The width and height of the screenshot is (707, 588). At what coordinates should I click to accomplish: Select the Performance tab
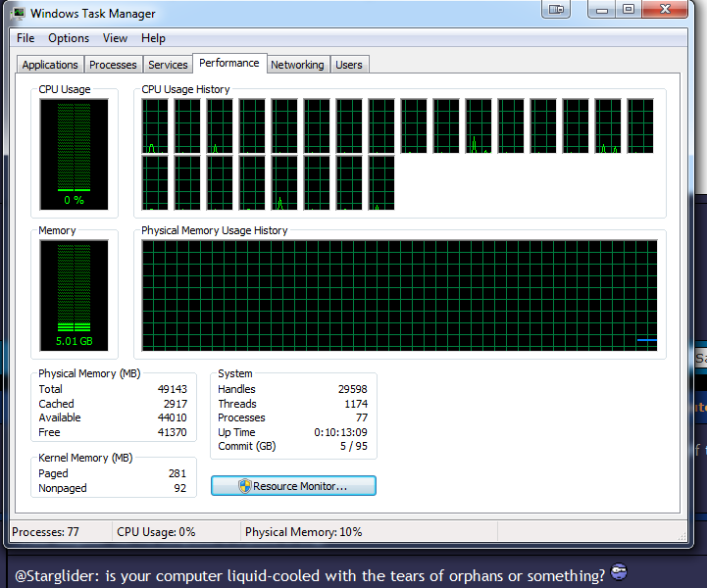[x=229, y=63]
